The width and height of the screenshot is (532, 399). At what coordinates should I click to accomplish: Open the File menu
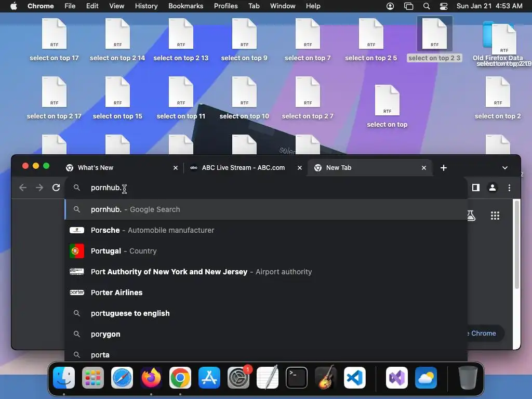[70, 6]
